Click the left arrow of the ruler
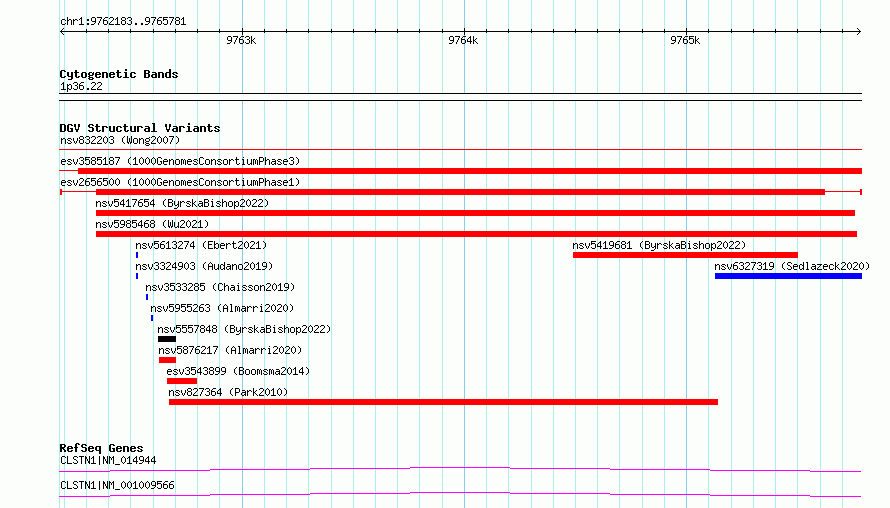The width and height of the screenshot is (890, 508). pyautogui.click(x=62, y=31)
